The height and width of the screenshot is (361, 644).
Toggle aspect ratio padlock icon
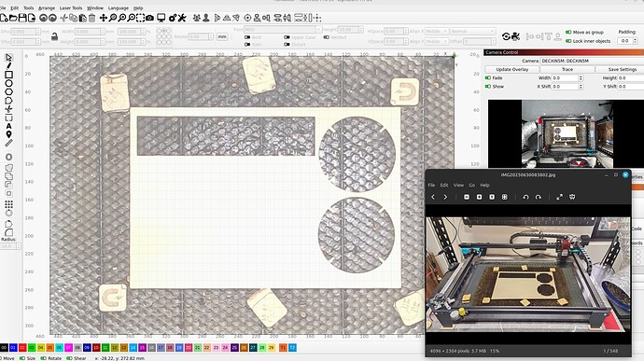[x=55, y=37]
